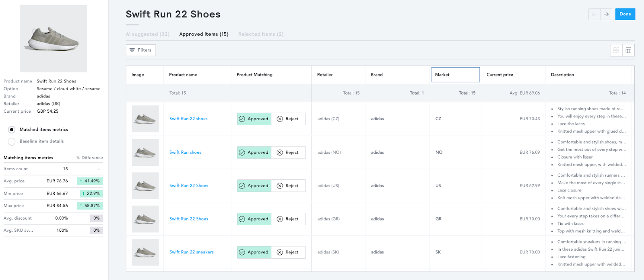Screen dimensions: 644x280
Task: Click the Swift Run 22 Shoes page title
Action: pyautogui.click(x=173, y=14)
